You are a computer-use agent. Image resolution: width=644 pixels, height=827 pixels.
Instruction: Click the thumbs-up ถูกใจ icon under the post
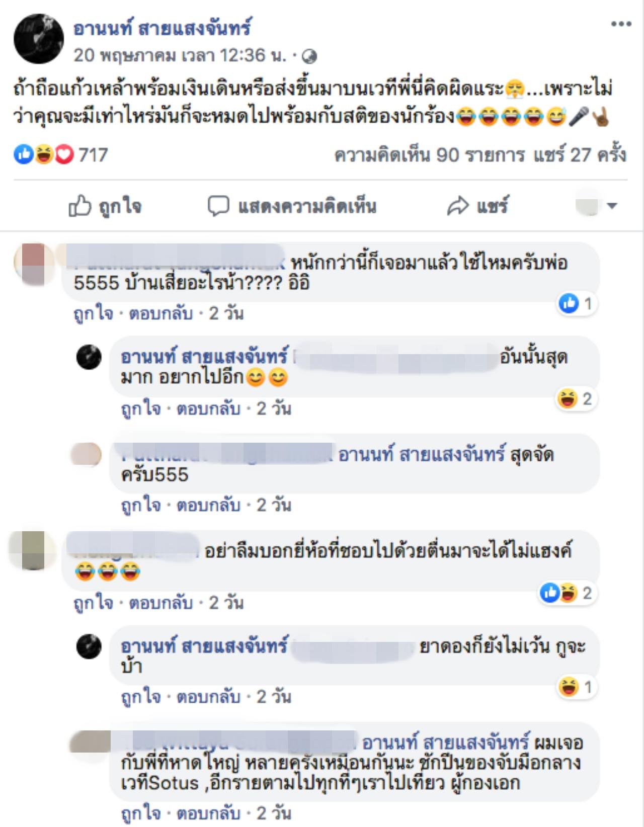(x=80, y=206)
